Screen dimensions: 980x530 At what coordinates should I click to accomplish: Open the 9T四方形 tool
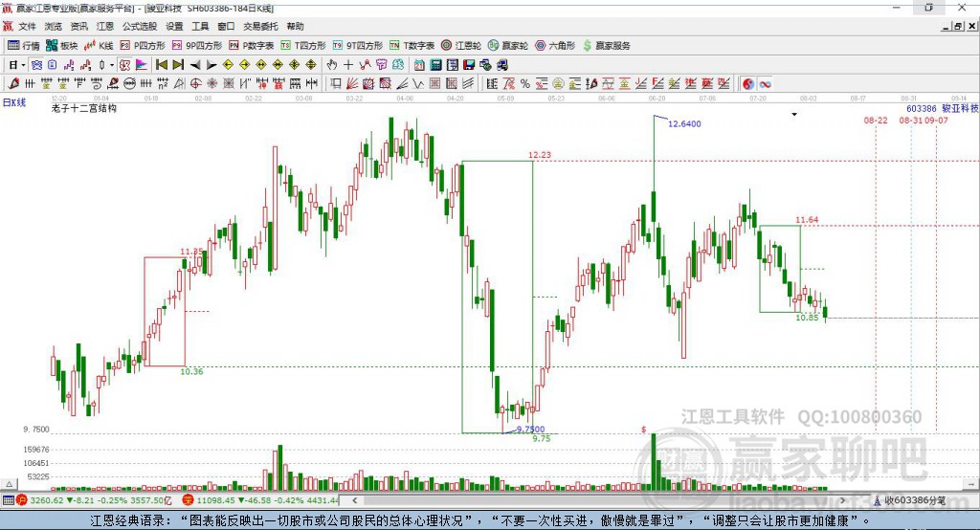click(358, 46)
